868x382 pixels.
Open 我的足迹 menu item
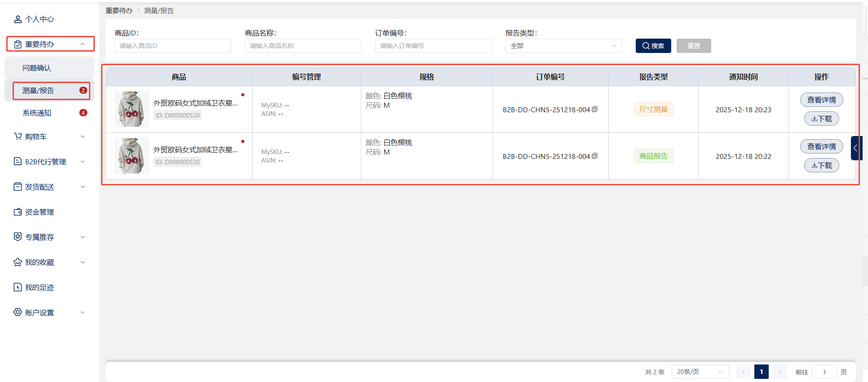pos(49,287)
